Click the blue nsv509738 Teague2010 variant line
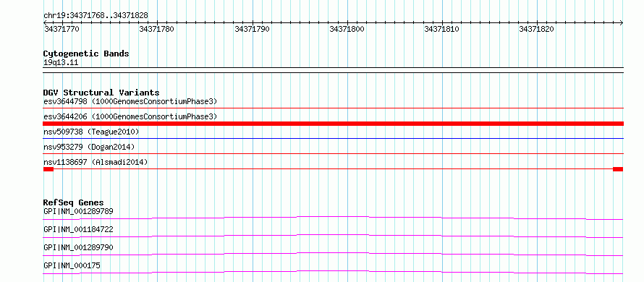The width and height of the screenshot is (644, 282). (x=333, y=139)
